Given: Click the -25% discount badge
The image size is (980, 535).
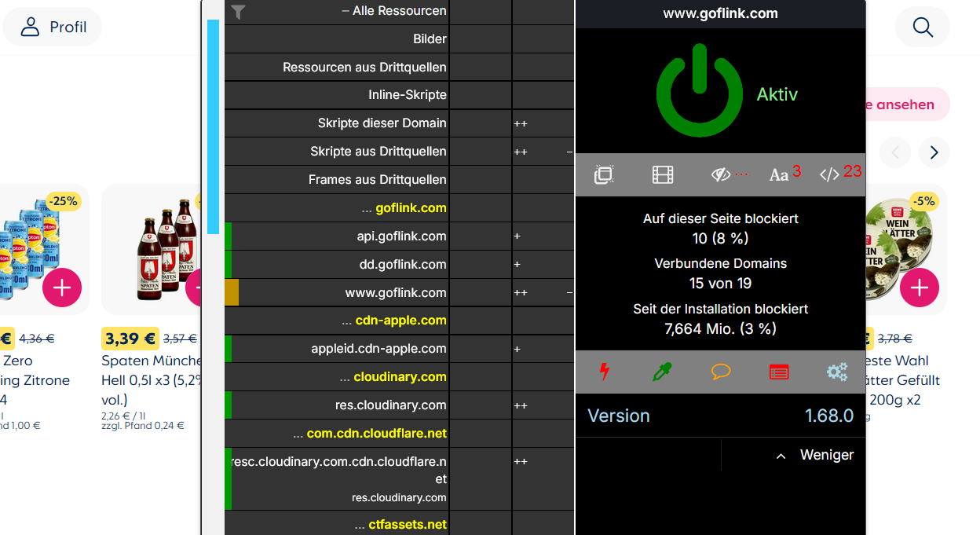Looking at the screenshot, I should point(65,201).
